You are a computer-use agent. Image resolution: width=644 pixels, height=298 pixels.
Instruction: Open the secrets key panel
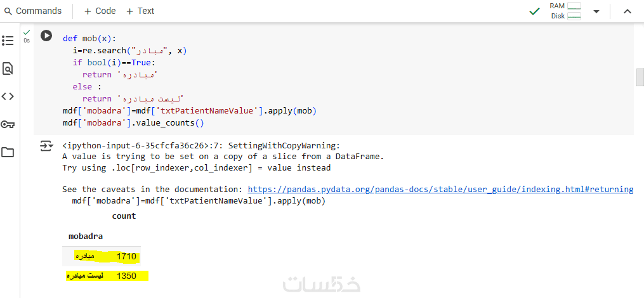click(8, 124)
